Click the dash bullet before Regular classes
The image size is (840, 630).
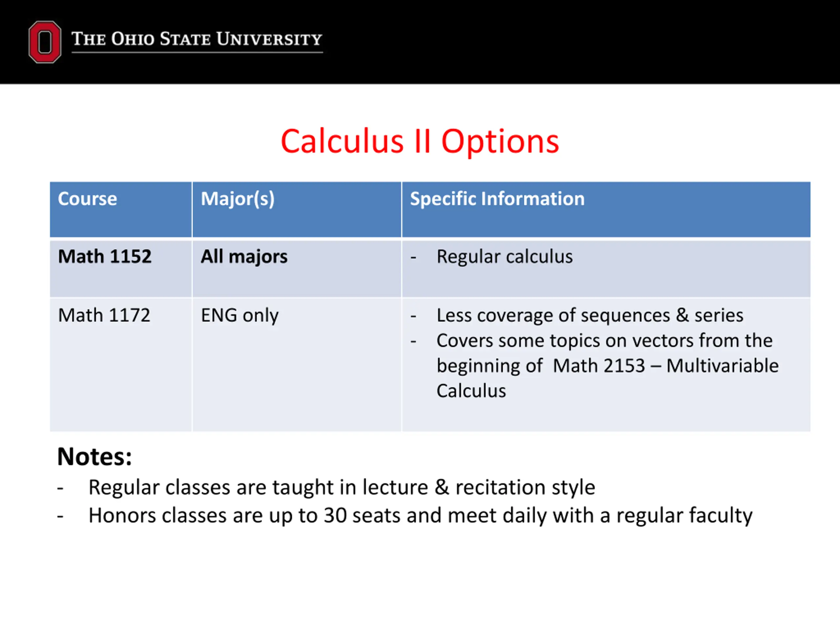tap(60, 488)
